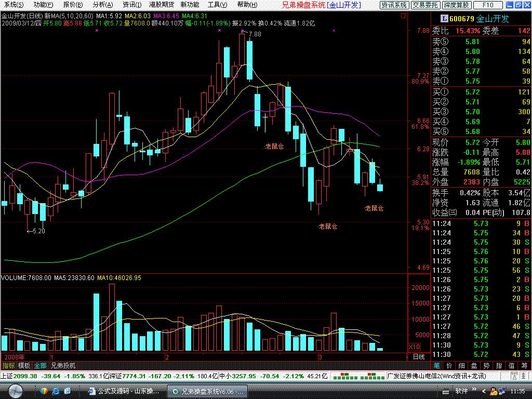This screenshot has width=532, height=399.
Task: Open the 报价(B) menu
Action: tap(73, 5)
